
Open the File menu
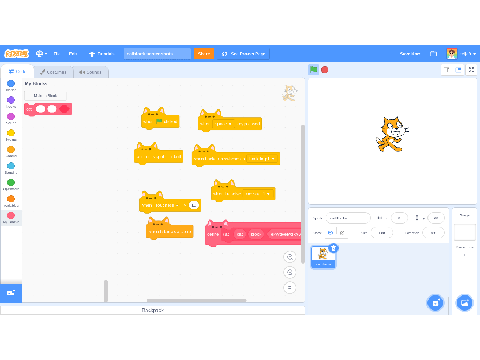tap(56, 53)
